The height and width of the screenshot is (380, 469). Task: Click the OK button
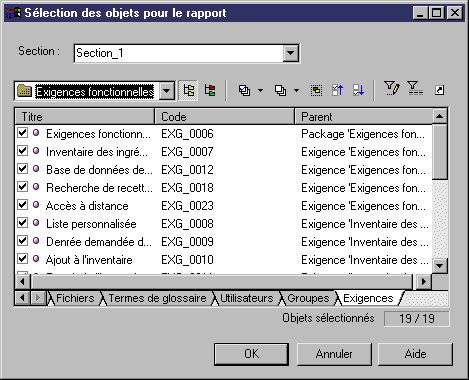[x=251, y=354]
